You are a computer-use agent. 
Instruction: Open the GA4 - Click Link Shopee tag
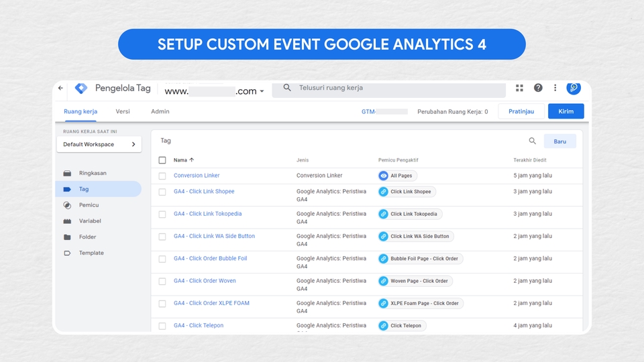[x=204, y=192]
